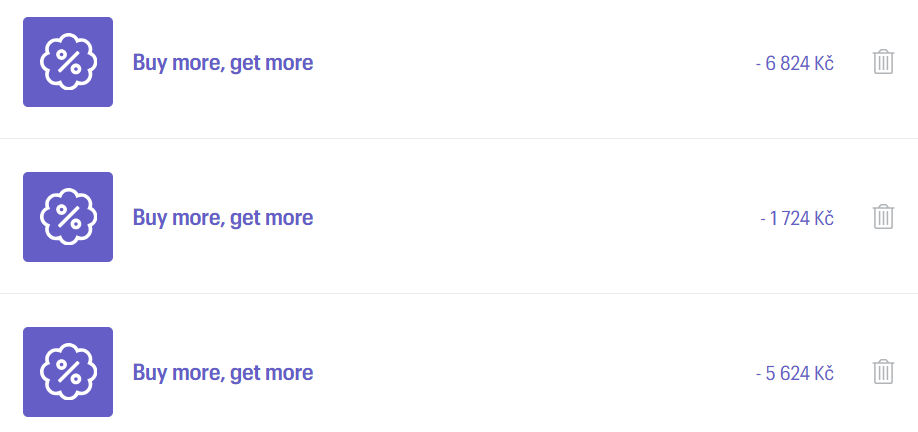Remove the 1 724 Kč discount
Screen dimensions: 918x432
pyautogui.click(x=883, y=217)
